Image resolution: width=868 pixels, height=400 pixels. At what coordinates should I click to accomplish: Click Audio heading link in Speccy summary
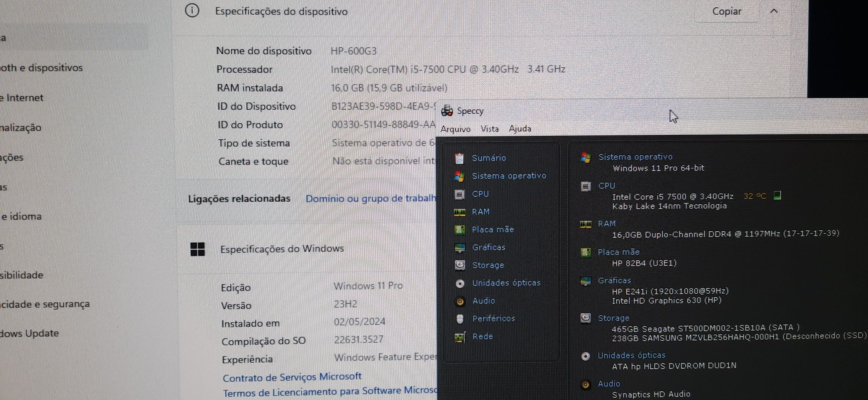609,384
